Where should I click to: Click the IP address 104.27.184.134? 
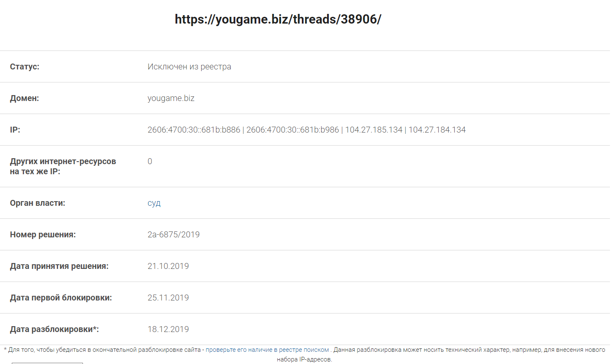(437, 130)
